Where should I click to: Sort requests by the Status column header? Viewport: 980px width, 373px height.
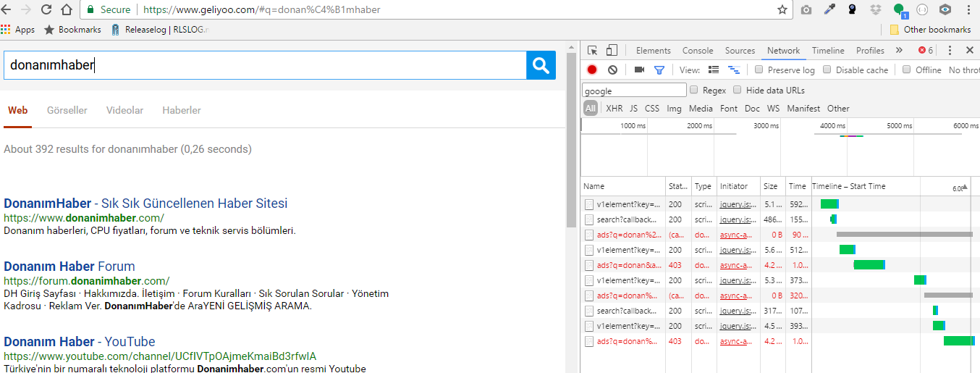pyautogui.click(x=678, y=186)
